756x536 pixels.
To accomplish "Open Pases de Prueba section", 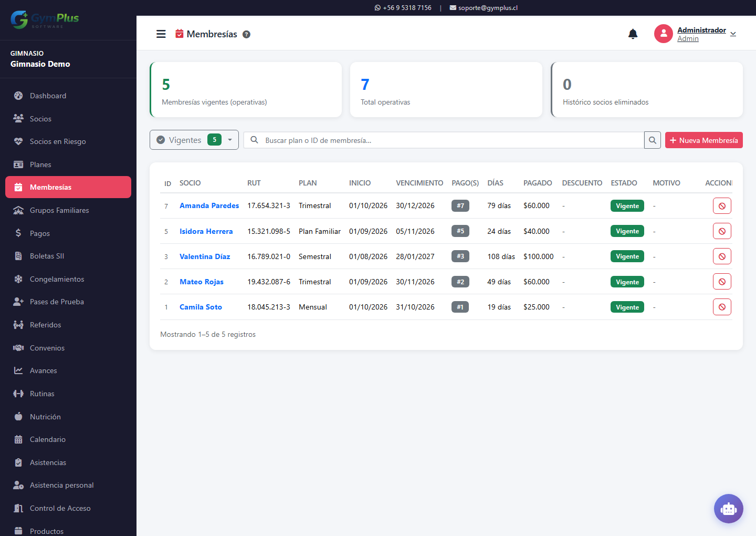I will click(x=68, y=302).
